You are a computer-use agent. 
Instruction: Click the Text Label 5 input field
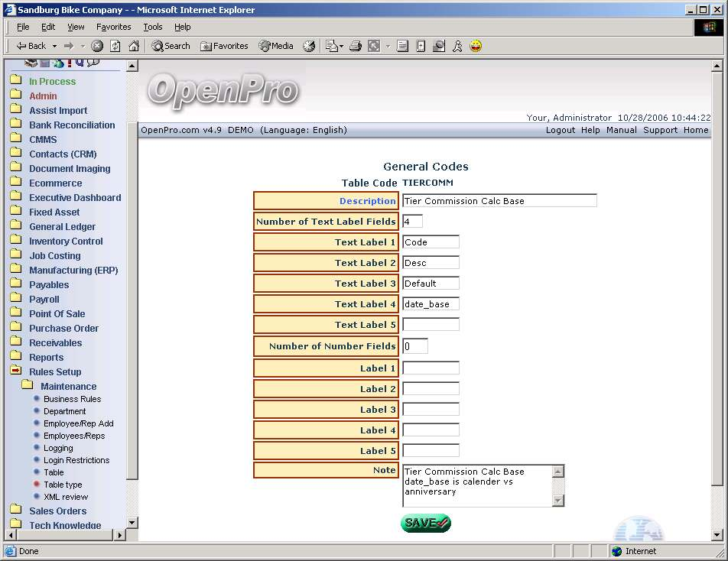pos(431,325)
